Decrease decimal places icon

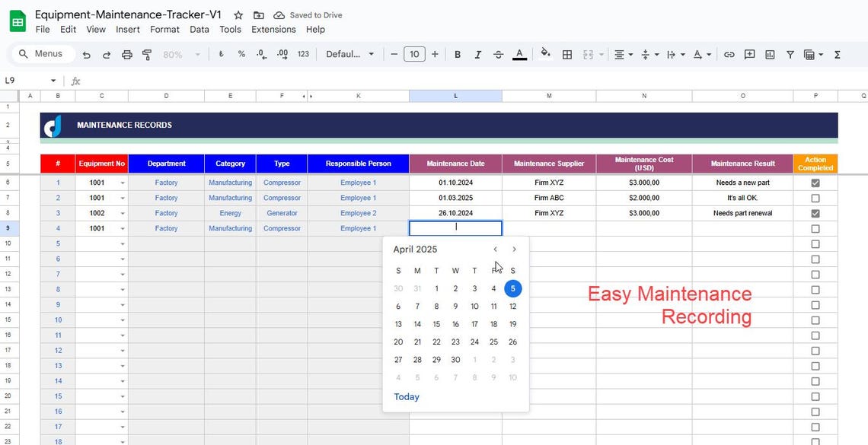(262, 54)
